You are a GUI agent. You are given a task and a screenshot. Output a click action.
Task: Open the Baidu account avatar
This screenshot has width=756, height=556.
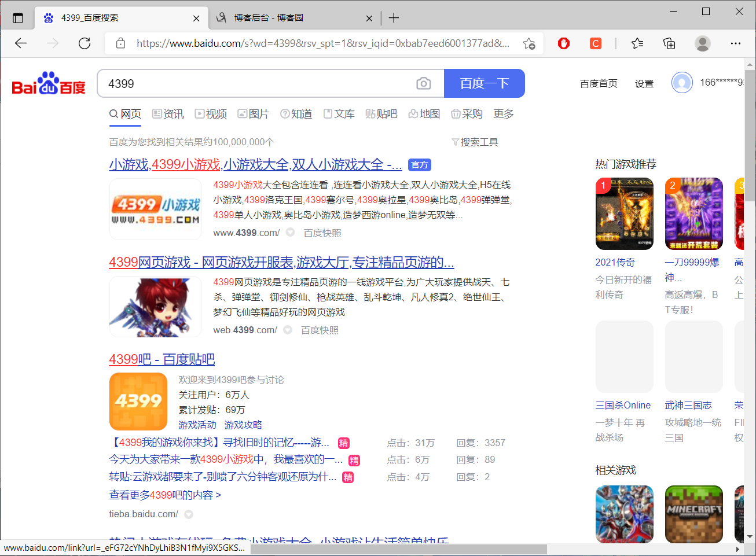point(682,83)
